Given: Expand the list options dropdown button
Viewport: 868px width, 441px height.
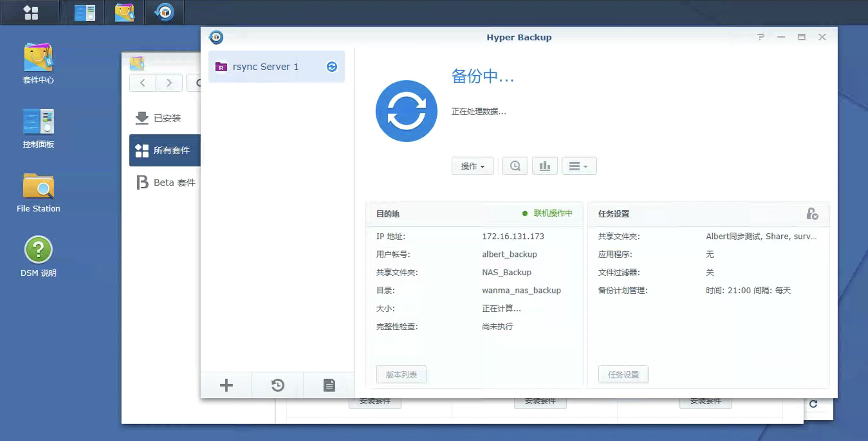Looking at the screenshot, I should (x=579, y=166).
